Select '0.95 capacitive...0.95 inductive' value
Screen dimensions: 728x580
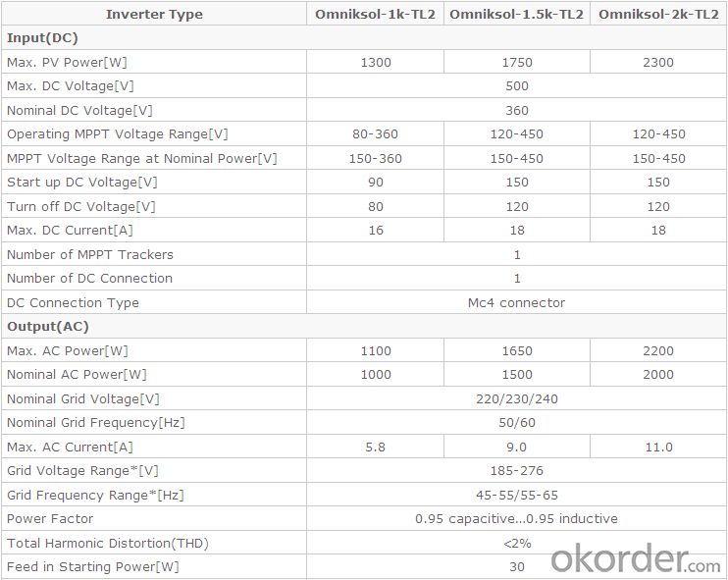516,519
